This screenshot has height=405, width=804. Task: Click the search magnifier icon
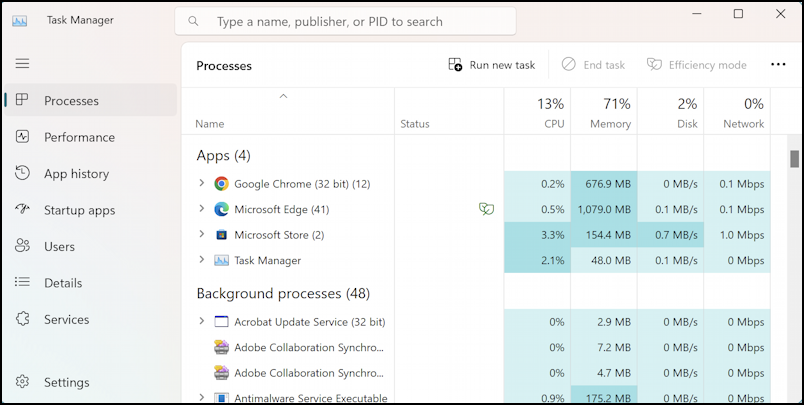pos(193,21)
